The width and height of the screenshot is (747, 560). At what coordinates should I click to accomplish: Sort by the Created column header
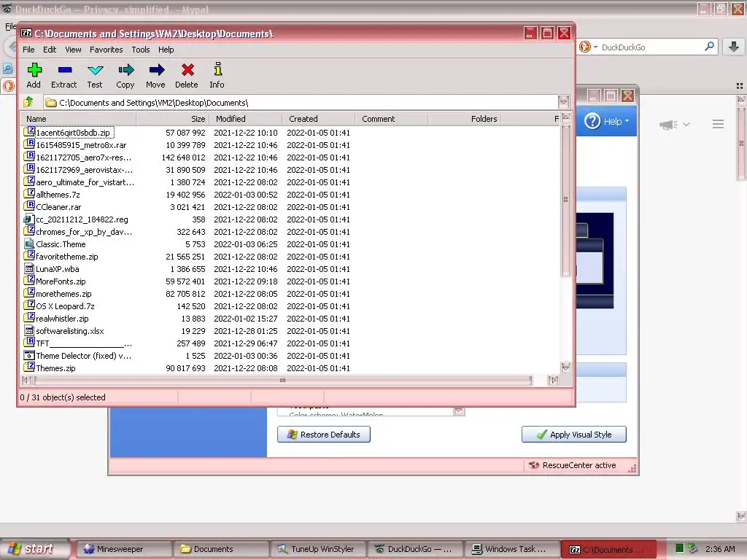click(319, 119)
